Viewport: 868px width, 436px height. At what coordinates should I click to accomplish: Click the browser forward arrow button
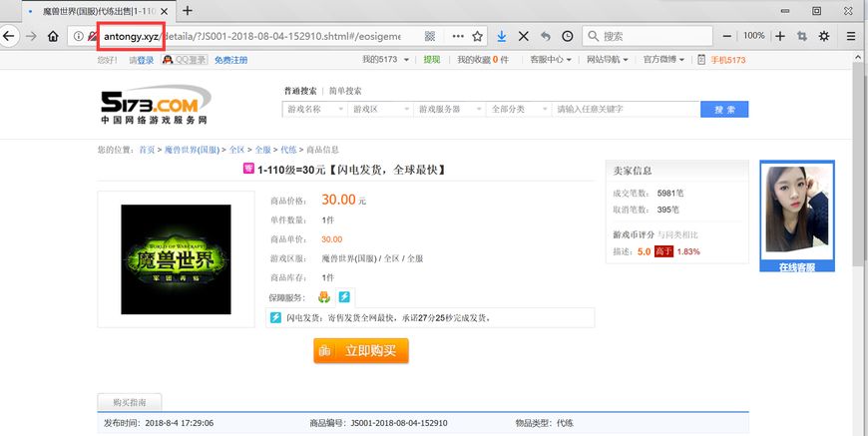(x=32, y=36)
